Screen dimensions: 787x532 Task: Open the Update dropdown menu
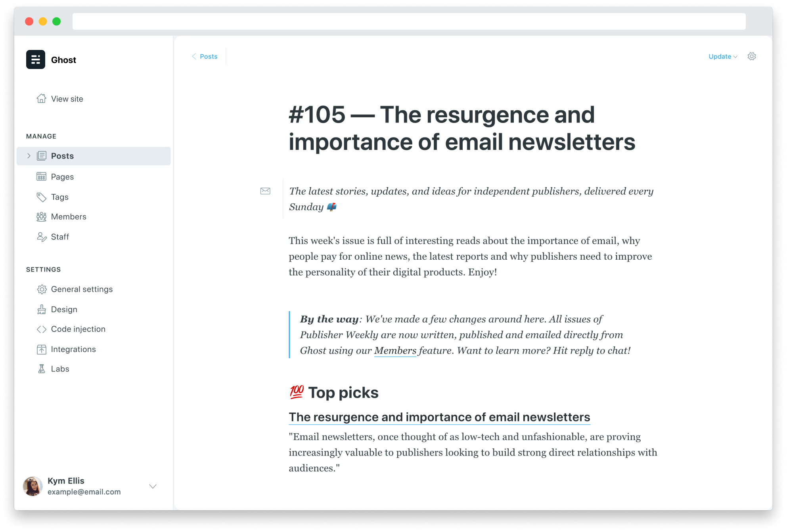click(x=723, y=57)
